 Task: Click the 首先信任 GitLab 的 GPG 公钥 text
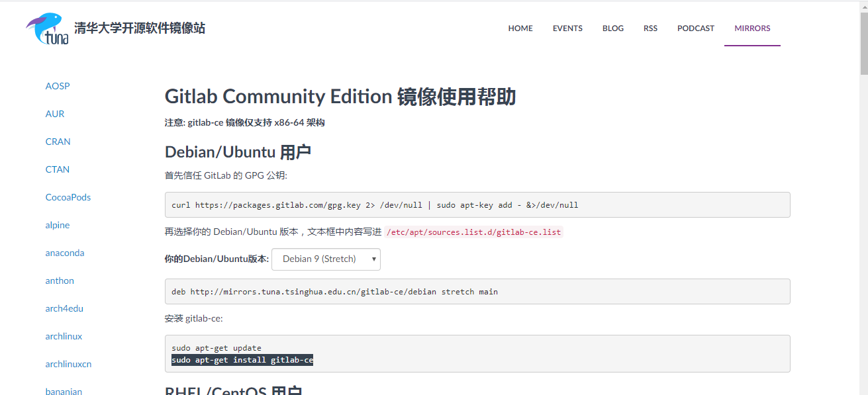(226, 175)
